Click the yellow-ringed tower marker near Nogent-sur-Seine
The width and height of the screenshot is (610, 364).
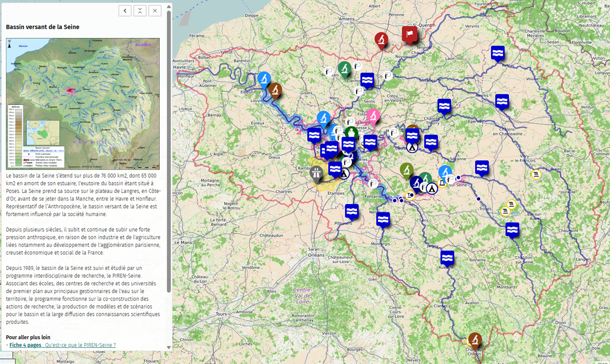[x=442, y=182]
